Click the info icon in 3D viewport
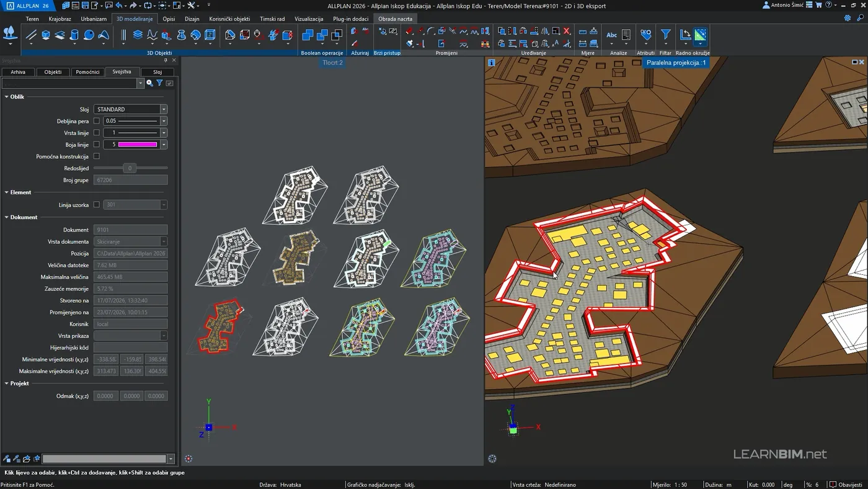This screenshot has height=489, width=868. (x=492, y=63)
